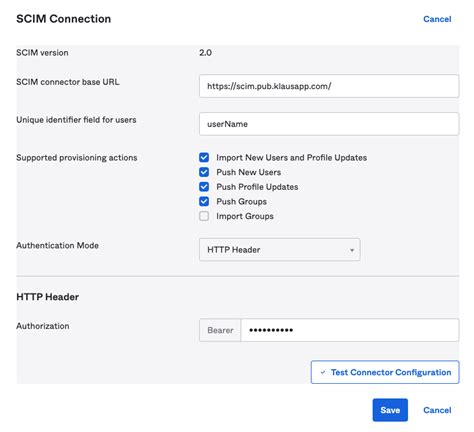Click the SCIM version value 2.0
Screen dimensions: 474x432
pyautogui.click(x=205, y=53)
